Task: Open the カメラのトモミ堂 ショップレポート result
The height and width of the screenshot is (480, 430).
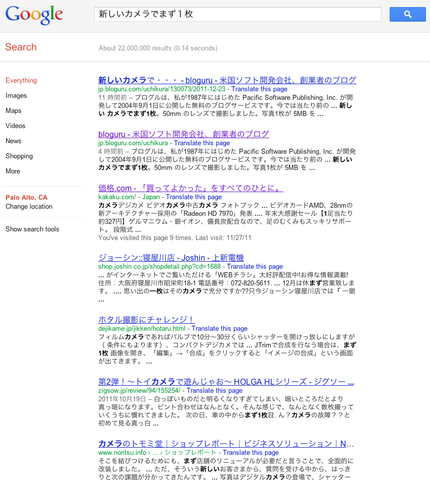Action: [x=226, y=444]
